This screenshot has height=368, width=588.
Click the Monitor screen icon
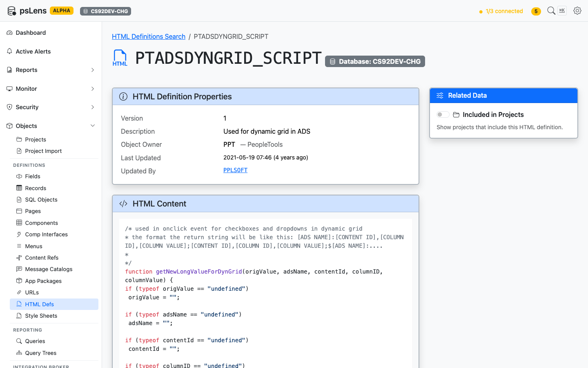coord(9,89)
